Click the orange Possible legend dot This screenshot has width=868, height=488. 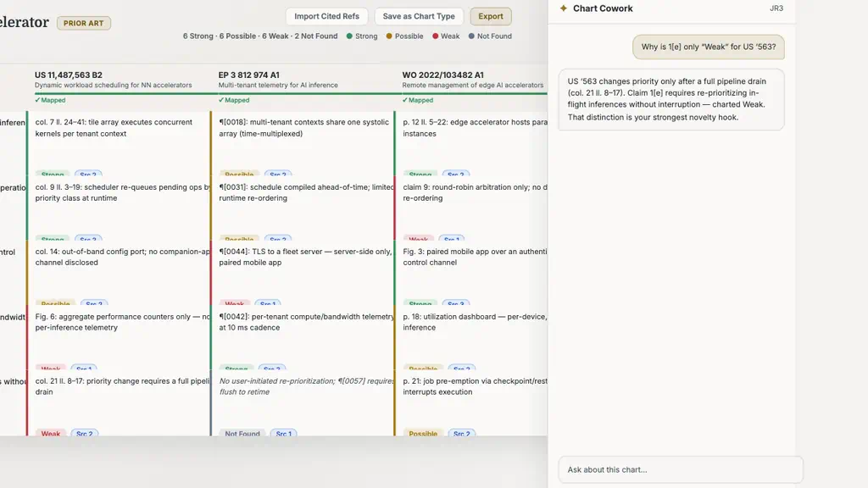point(389,36)
